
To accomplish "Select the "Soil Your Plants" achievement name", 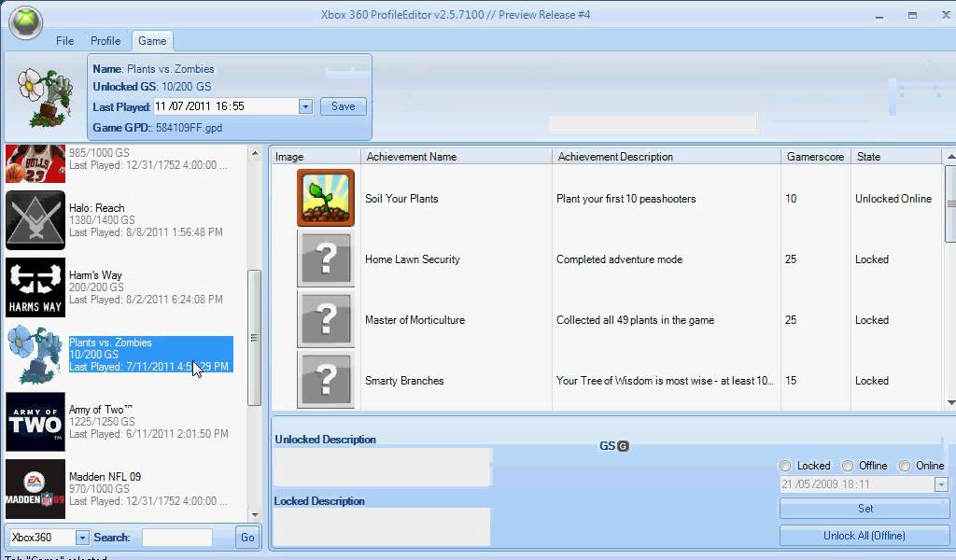I will [x=401, y=199].
